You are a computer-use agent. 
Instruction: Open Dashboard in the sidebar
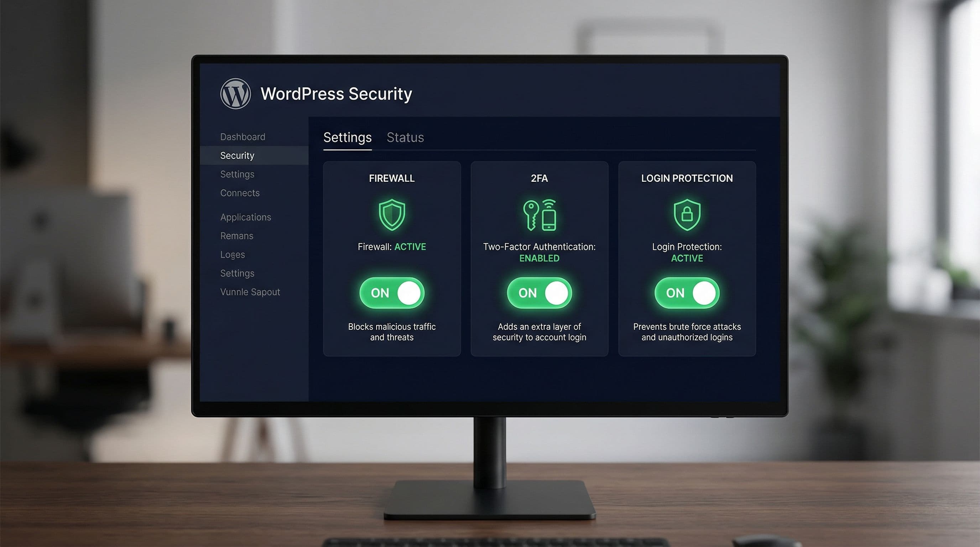[x=243, y=137]
